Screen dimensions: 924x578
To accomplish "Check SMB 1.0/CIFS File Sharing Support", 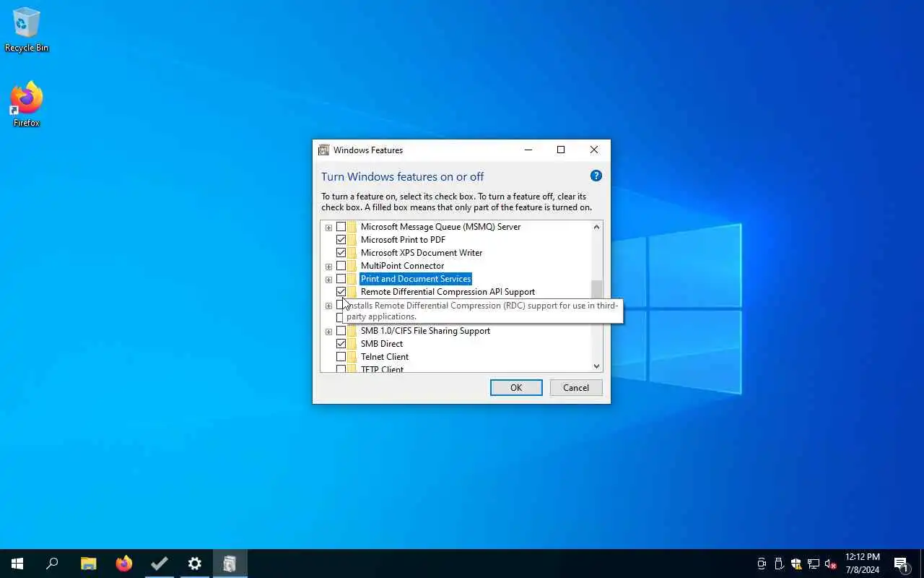I will pos(341,331).
